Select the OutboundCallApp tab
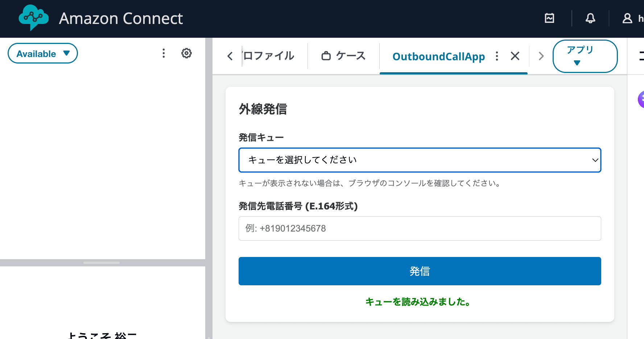The width and height of the screenshot is (644, 339). [439, 57]
